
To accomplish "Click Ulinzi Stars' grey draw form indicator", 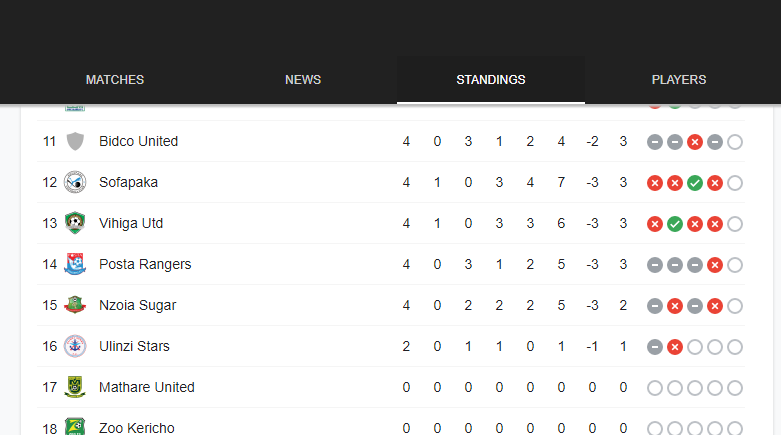I will tap(655, 347).
